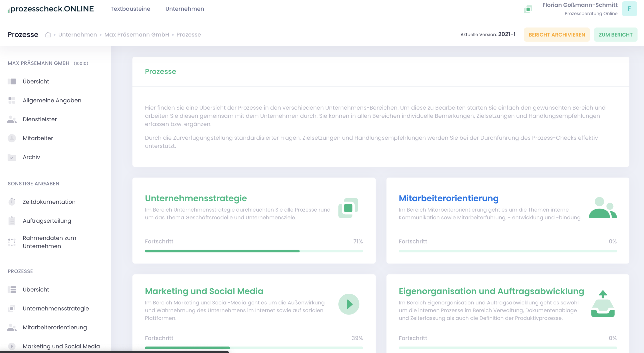Click the 71% progress value
Viewport: 644px width, 353px height.
pos(358,241)
